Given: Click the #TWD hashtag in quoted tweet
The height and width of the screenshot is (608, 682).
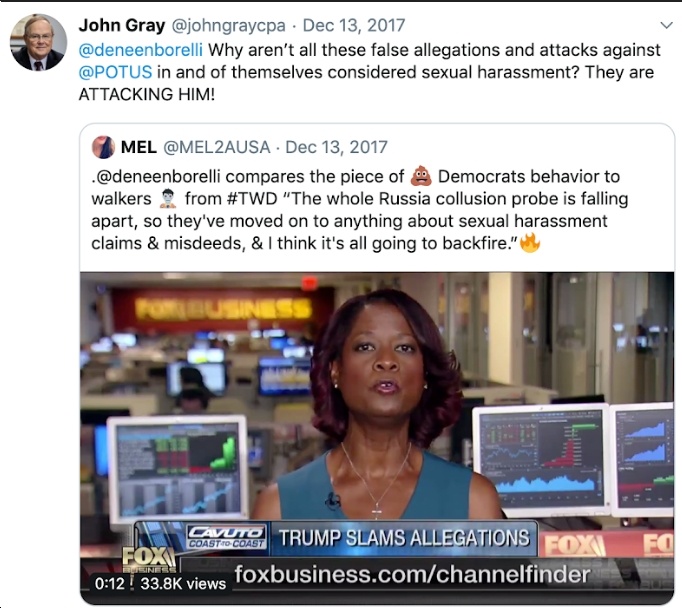Looking at the screenshot, I should [x=252, y=199].
